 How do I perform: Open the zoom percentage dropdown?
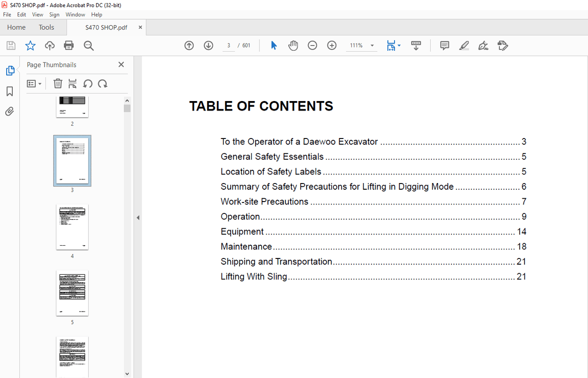(372, 45)
